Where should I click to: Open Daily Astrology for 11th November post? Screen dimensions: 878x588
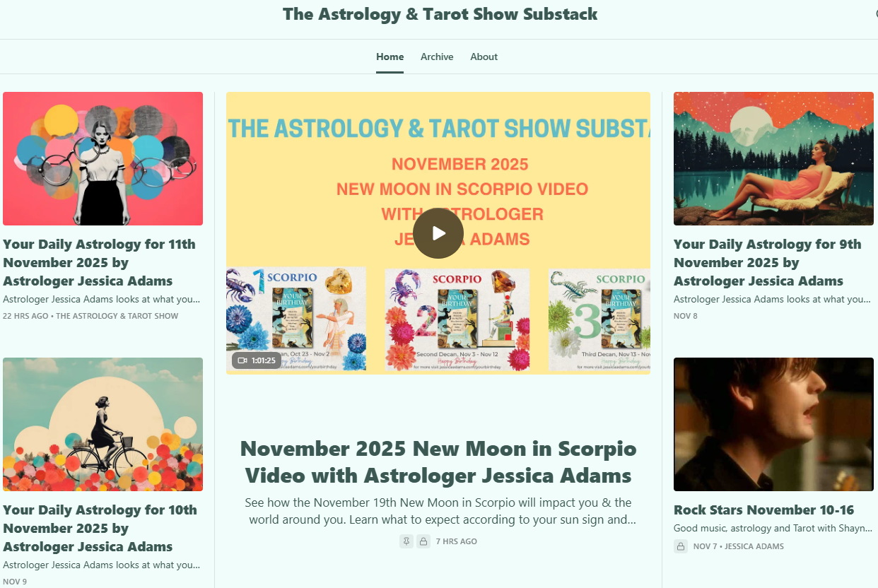pos(100,262)
